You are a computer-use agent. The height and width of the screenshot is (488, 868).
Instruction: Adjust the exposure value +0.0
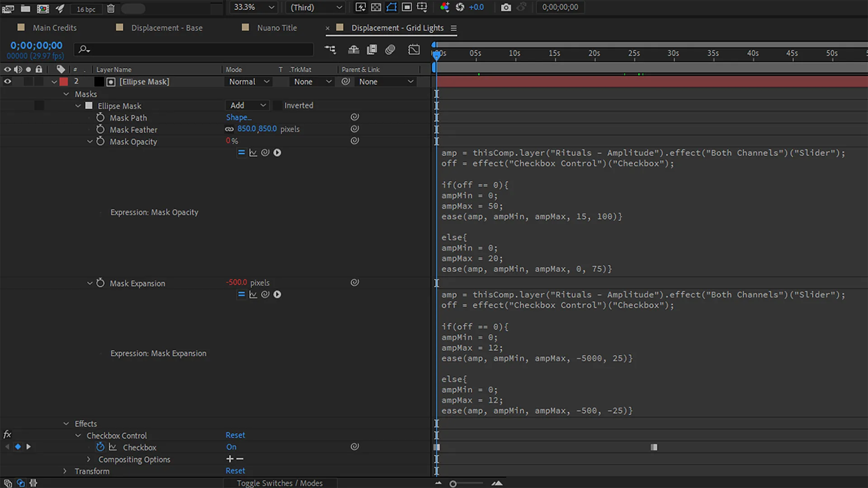point(476,7)
